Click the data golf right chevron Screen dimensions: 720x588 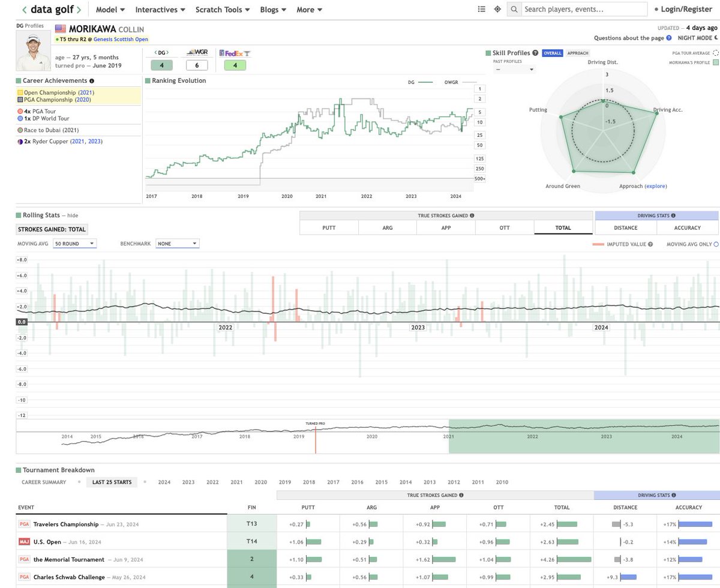[x=78, y=10]
